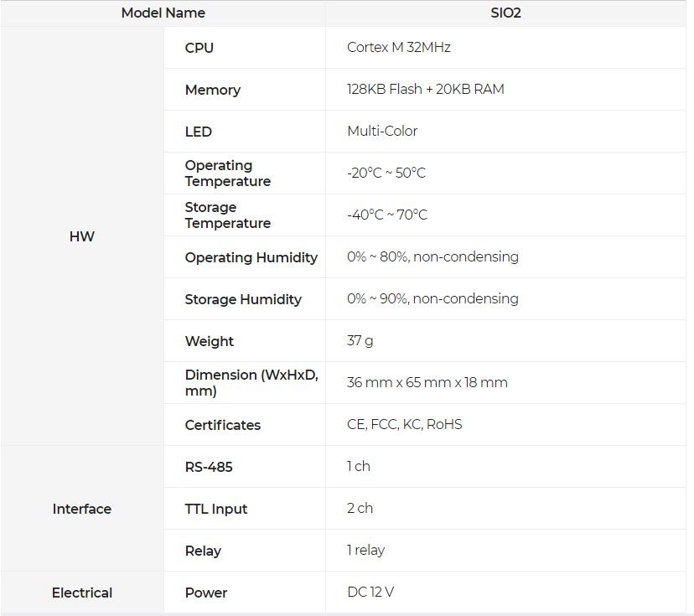Click the "37 g" weight value
Image resolution: width=694 pixels, height=616 pixels.
pos(360,341)
